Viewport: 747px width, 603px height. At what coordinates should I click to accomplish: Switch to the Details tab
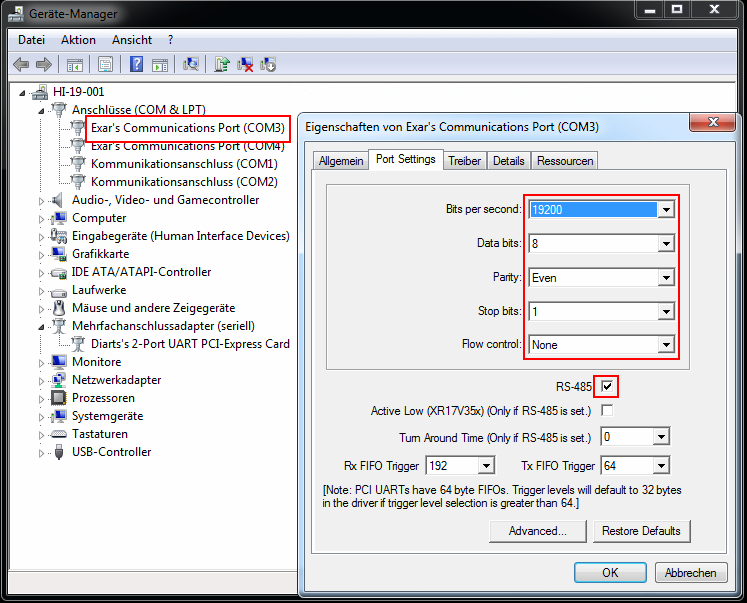(508, 161)
